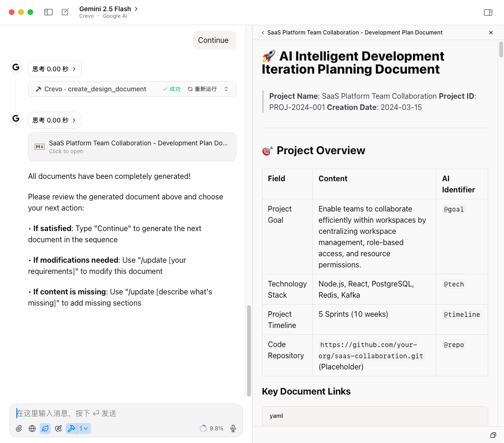Click 重新运行 to rerun the tool
504x443 pixels.
tap(202, 89)
